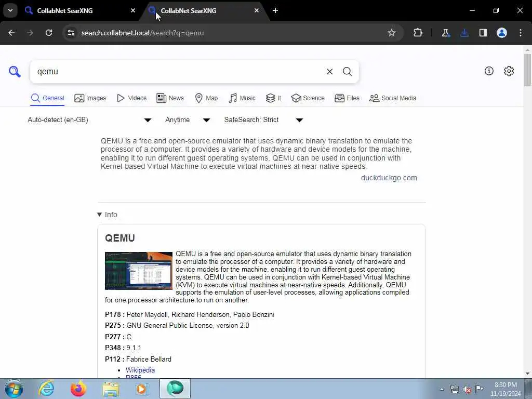Follow the duckduckgo.com source link
The height and width of the screenshot is (399, 532).
pos(389,178)
